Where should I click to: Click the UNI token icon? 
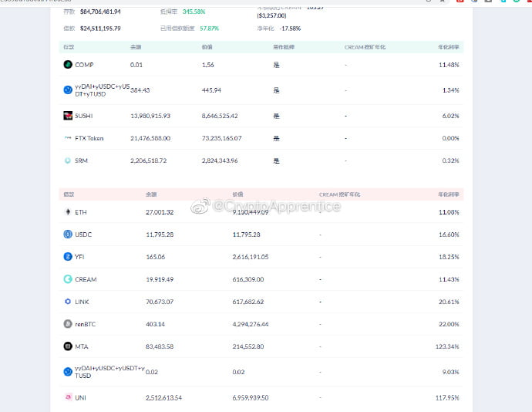coord(68,397)
